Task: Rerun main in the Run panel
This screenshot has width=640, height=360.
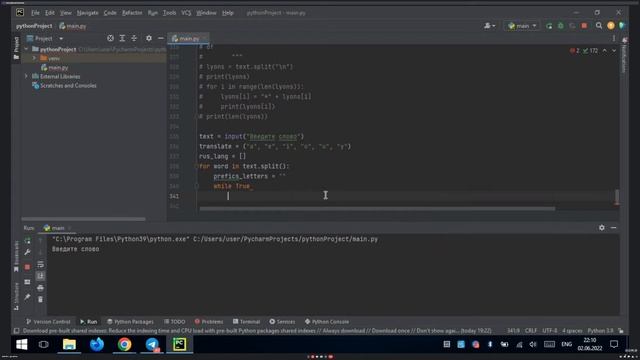Action: tap(27, 241)
